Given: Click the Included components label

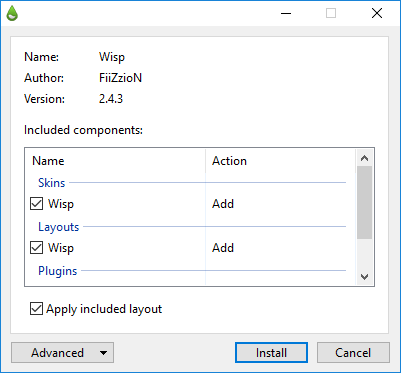Looking at the screenshot, I should pos(83,130).
